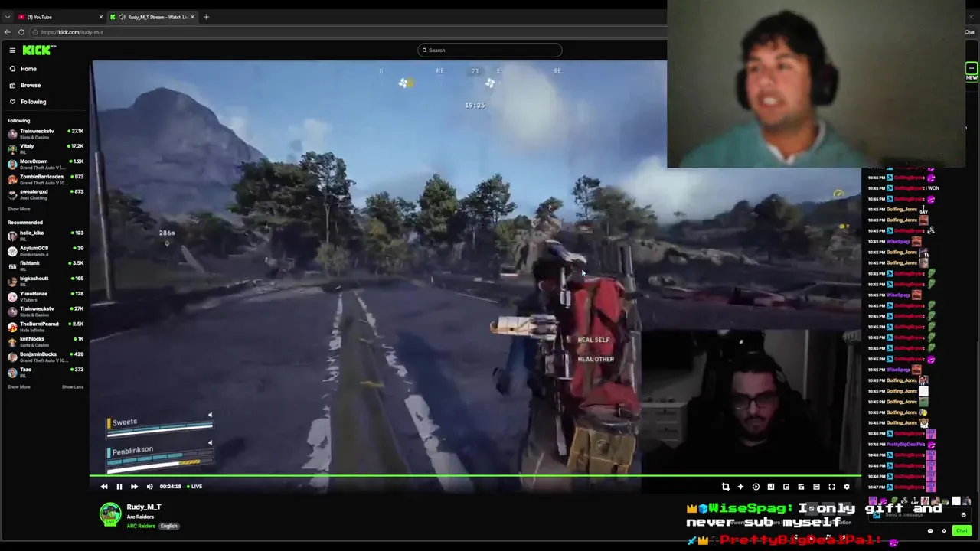Click the clip crop icon in player

(726, 487)
